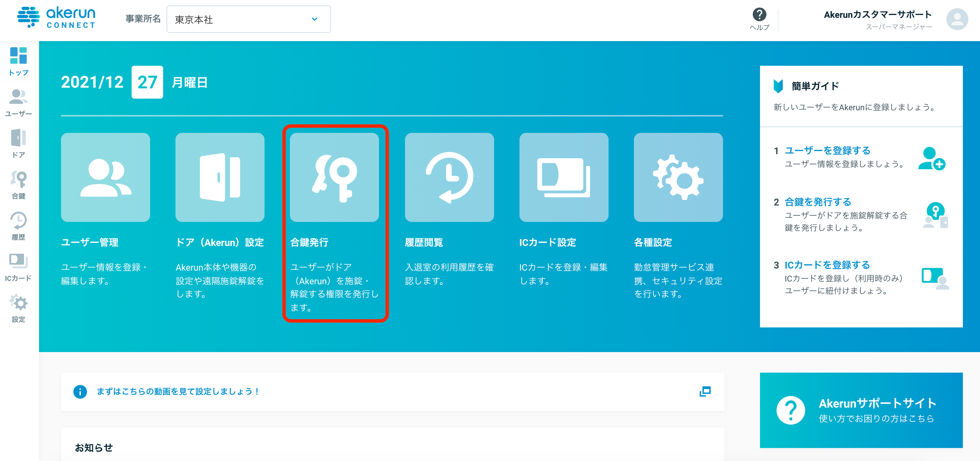980x461 pixels.
Task: Open ICカード in the left sidebar
Action: pyautogui.click(x=19, y=267)
